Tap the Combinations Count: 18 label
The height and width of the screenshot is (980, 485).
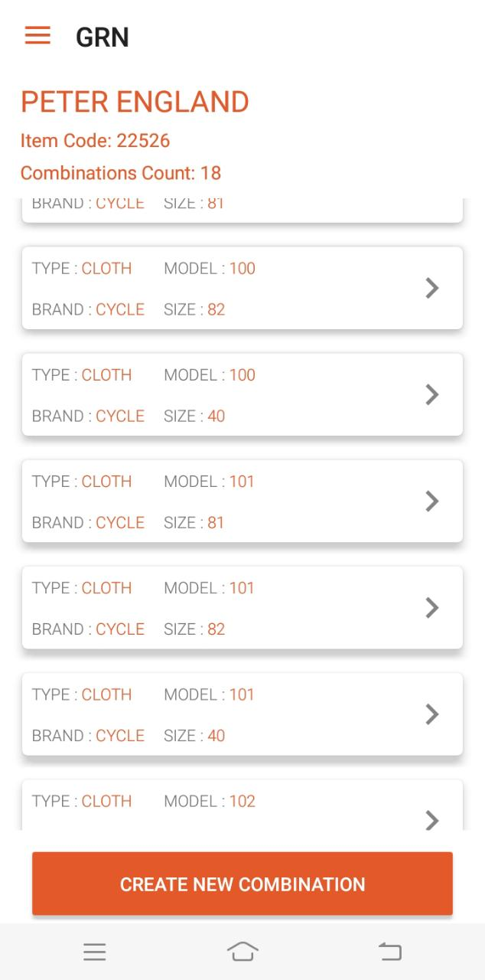[x=121, y=173]
